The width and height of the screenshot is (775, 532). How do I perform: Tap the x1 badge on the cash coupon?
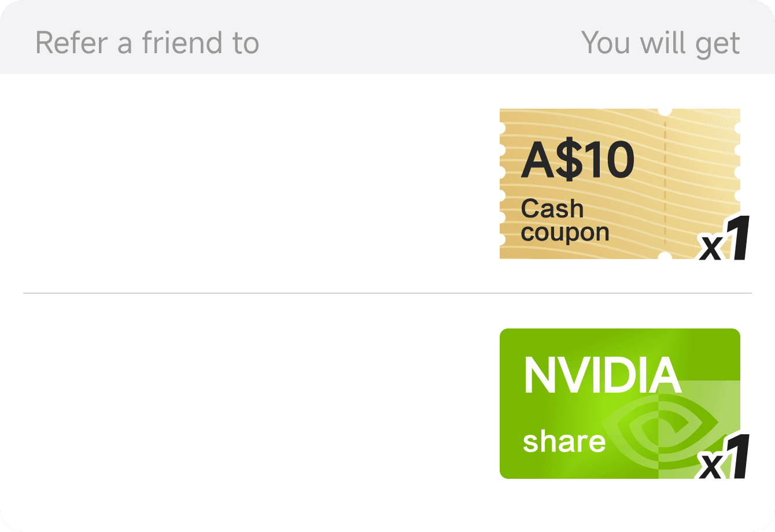click(724, 239)
